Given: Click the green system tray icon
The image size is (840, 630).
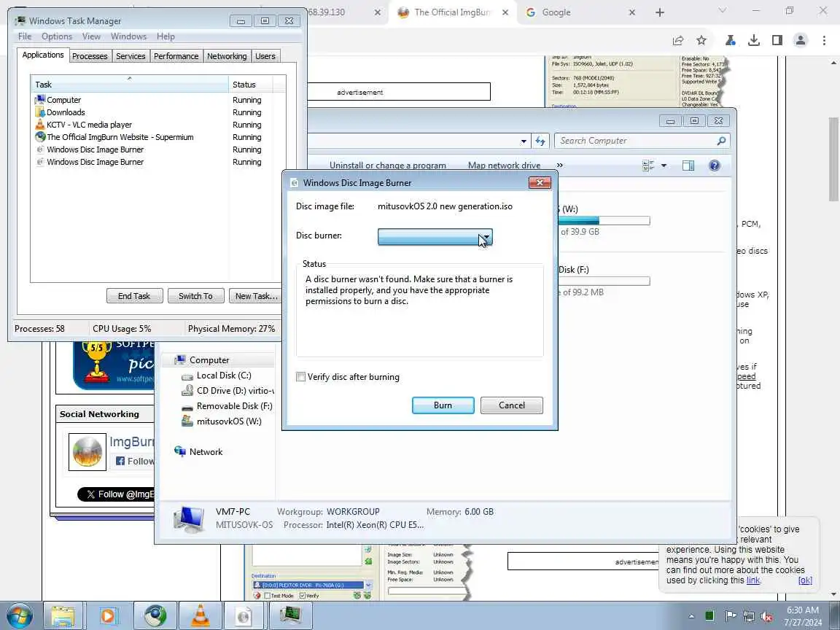Looking at the screenshot, I should (709, 616).
